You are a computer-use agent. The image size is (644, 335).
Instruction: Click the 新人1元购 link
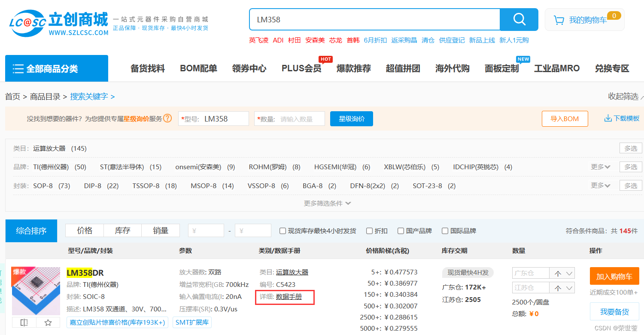point(514,40)
